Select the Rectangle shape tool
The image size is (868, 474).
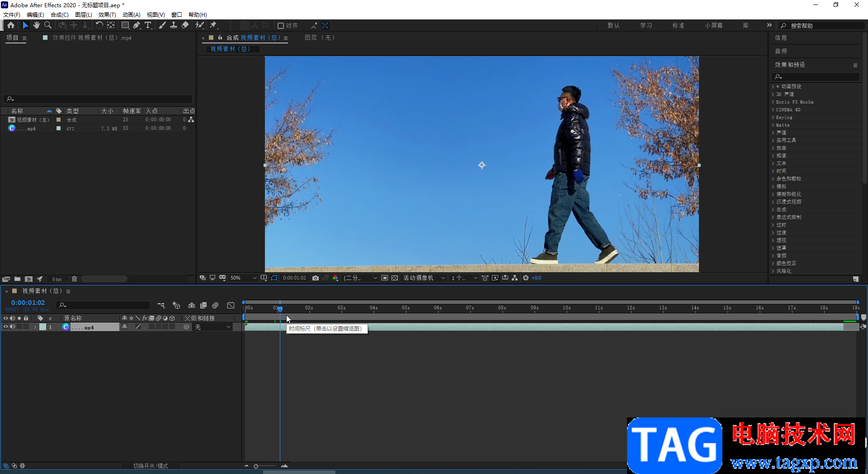[125, 25]
